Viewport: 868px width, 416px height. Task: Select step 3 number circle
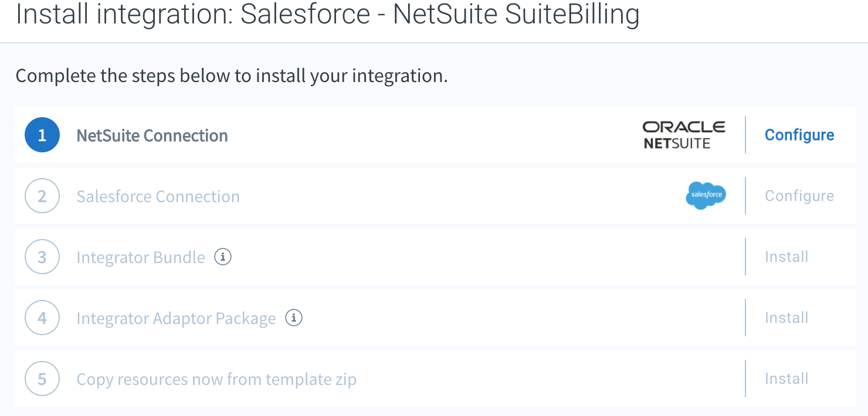coord(42,257)
